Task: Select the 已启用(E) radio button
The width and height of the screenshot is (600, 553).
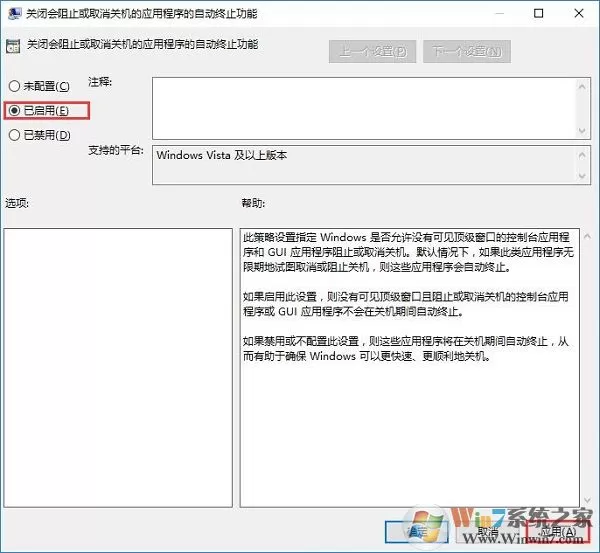Action: point(39,111)
